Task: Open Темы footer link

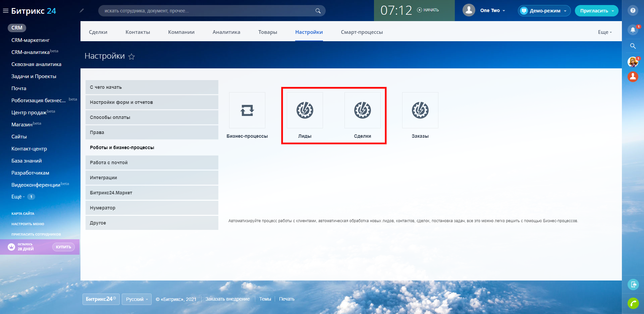Action: (265, 299)
